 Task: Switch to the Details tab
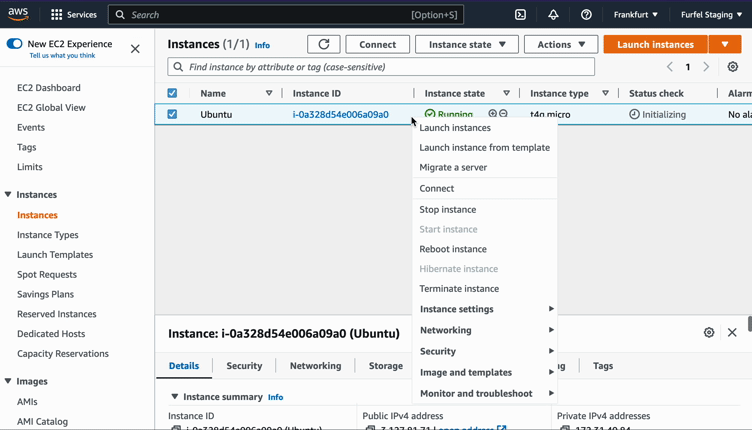point(184,366)
